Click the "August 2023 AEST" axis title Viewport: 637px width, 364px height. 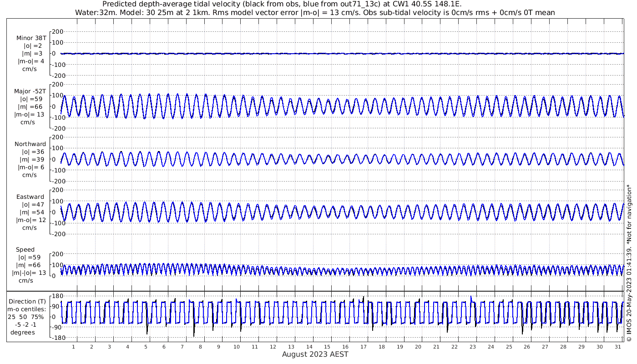coord(315,354)
